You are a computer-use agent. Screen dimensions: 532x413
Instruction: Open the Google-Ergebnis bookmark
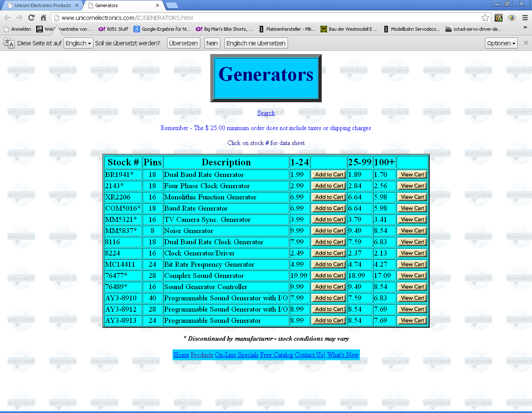click(162, 29)
